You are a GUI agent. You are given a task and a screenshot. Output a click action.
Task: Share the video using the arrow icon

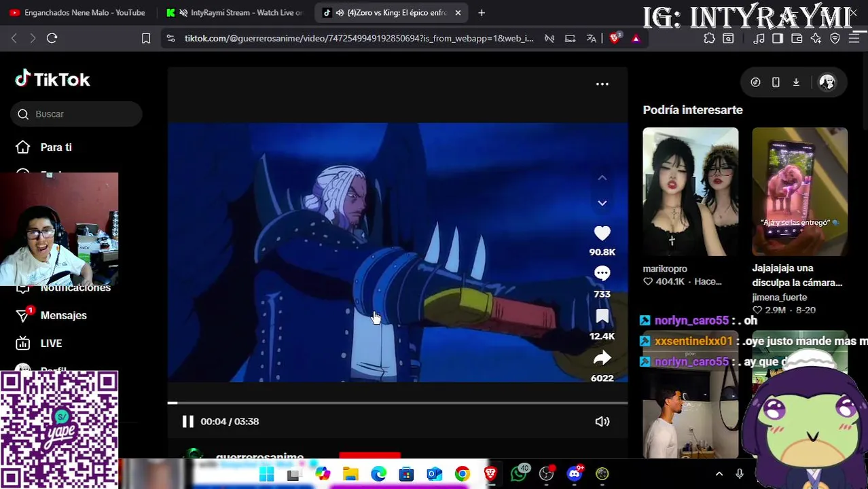click(602, 358)
